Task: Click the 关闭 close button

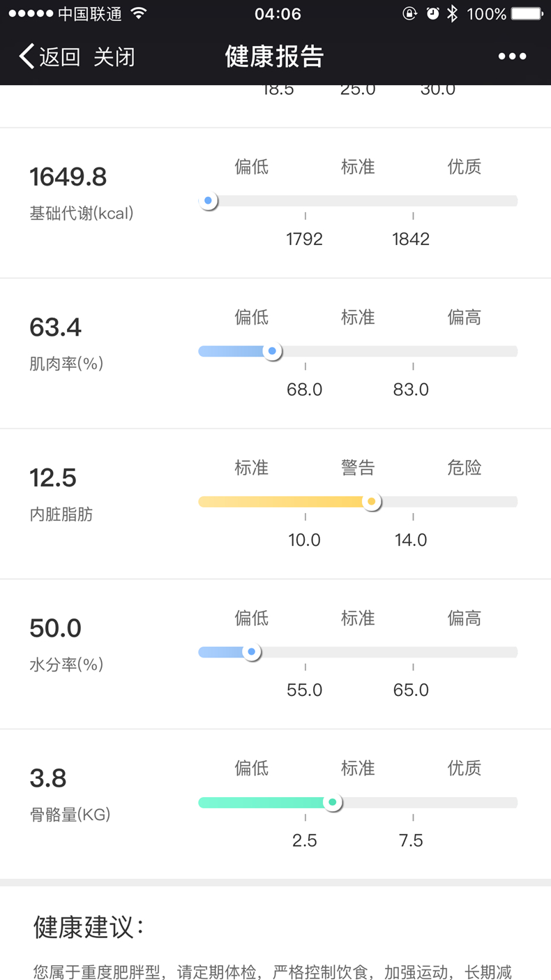Action: coord(114,57)
